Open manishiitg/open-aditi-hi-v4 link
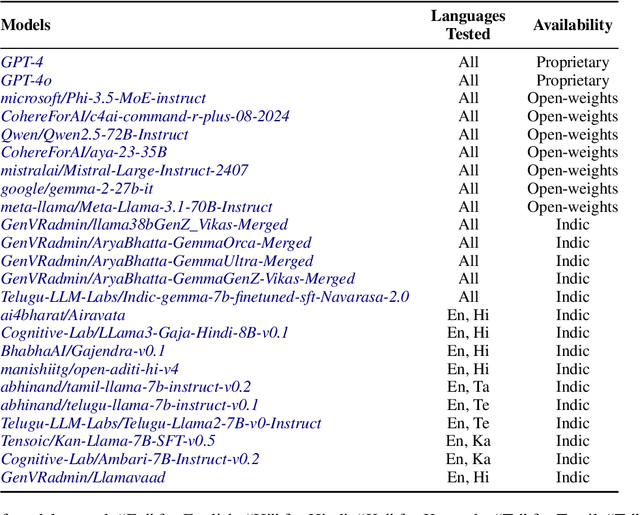Viewport: 640px width, 515px height. point(90,369)
